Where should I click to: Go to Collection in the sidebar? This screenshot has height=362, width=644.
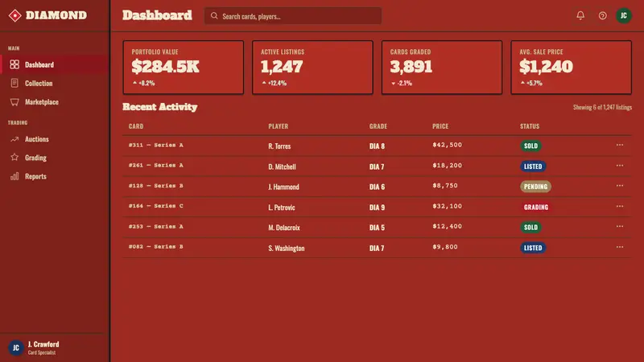pos(55,83)
